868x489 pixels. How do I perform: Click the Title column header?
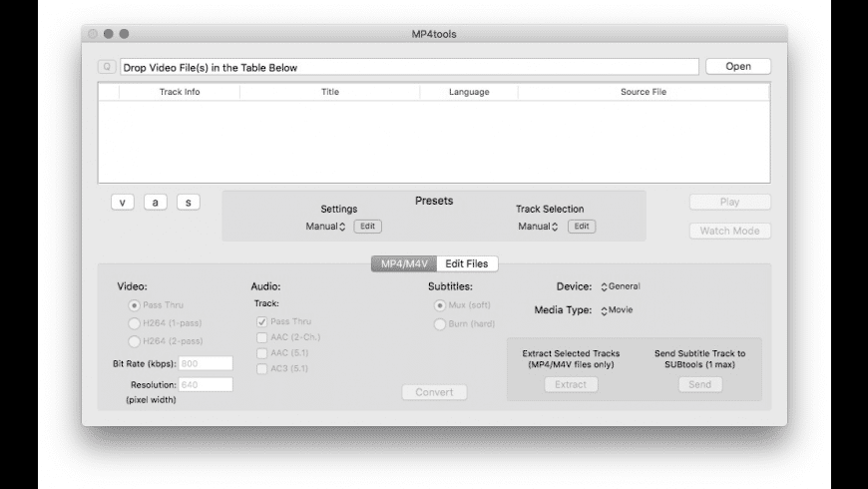(x=330, y=92)
